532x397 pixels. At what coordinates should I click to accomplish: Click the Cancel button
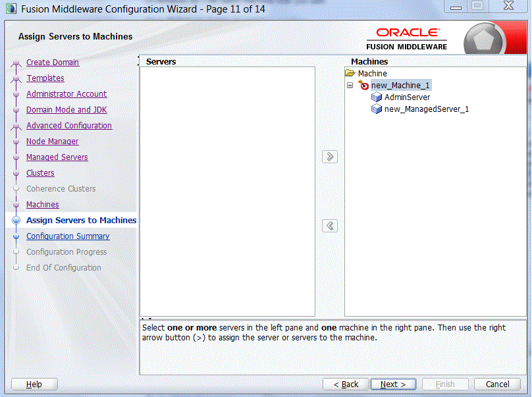point(497,384)
